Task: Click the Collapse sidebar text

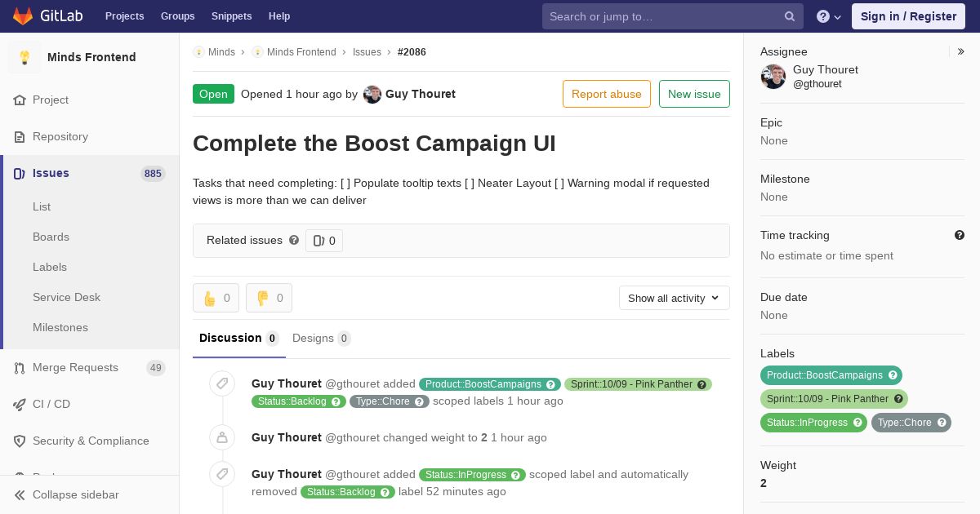Action: tap(76, 494)
